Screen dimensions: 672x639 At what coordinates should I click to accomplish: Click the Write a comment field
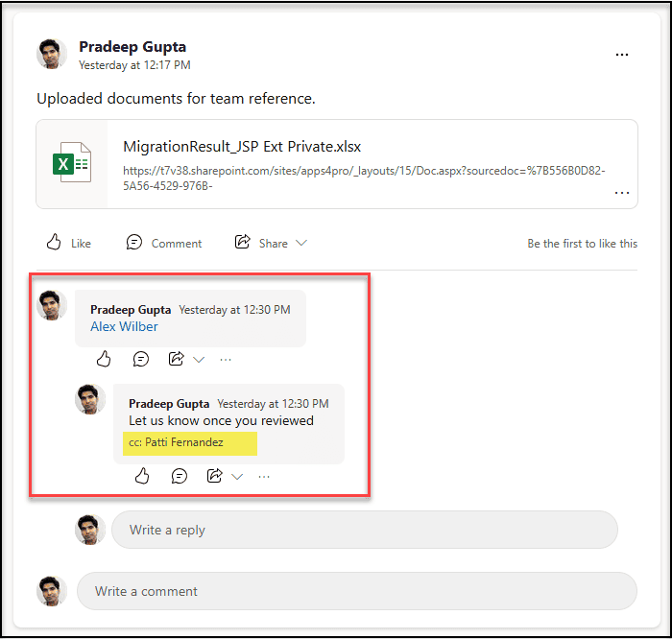(x=356, y=591)
